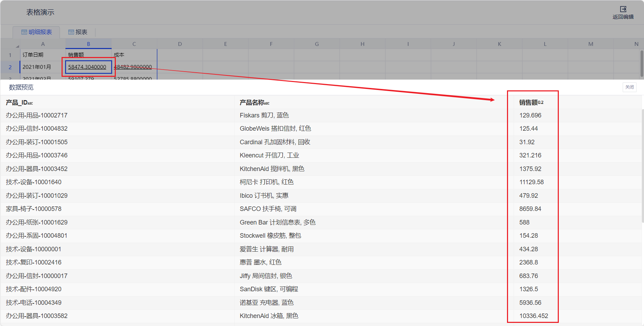Screen dimensions: 644x326
Task: Switch to the 报表 tab
Action: coord(81,32)
